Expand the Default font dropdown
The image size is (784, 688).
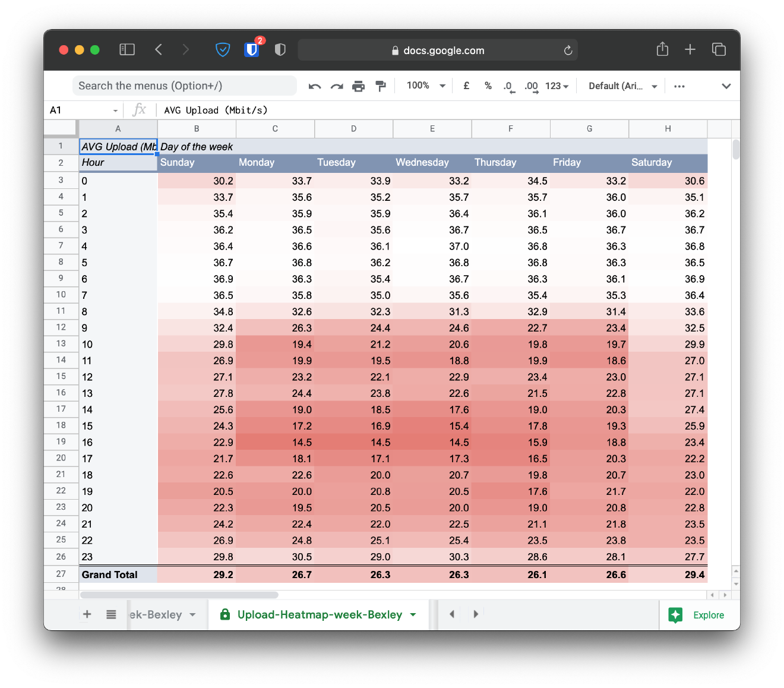click(x=622, y=86)
